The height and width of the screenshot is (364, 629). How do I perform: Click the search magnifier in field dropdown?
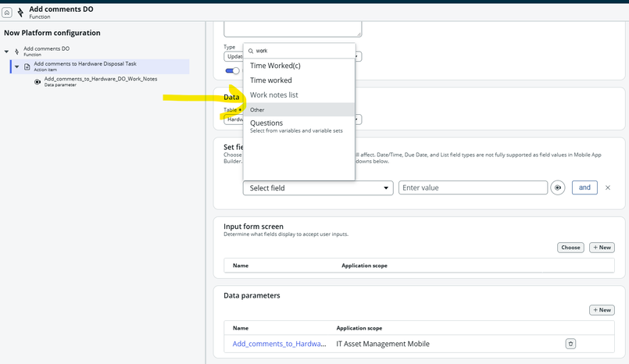251,51
